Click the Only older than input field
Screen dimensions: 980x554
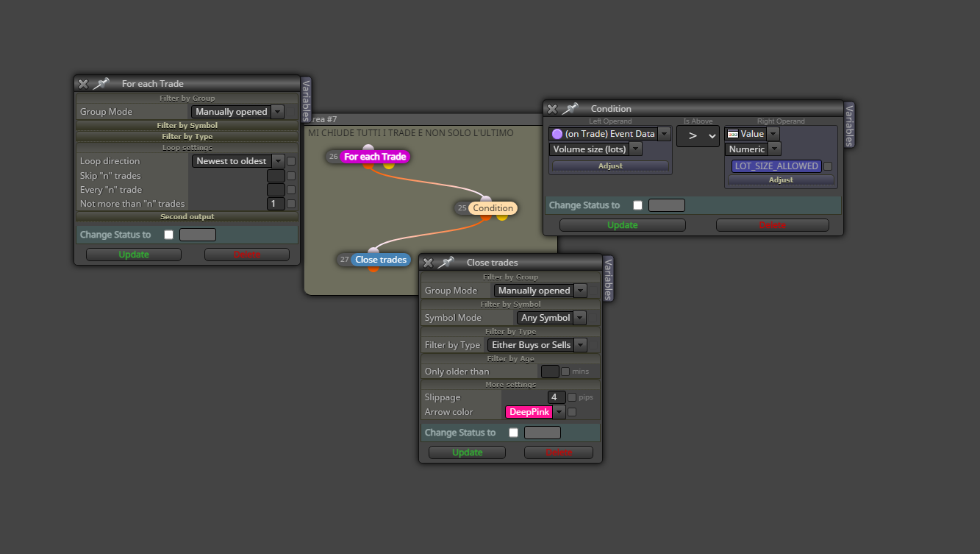pyautogui.click(x=550, y=372)
